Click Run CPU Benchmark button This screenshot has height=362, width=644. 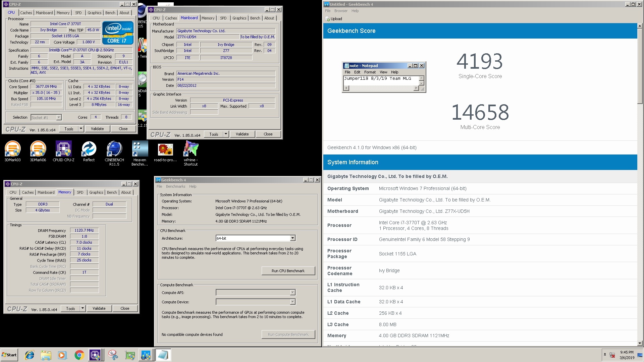[x=288, y=271]
